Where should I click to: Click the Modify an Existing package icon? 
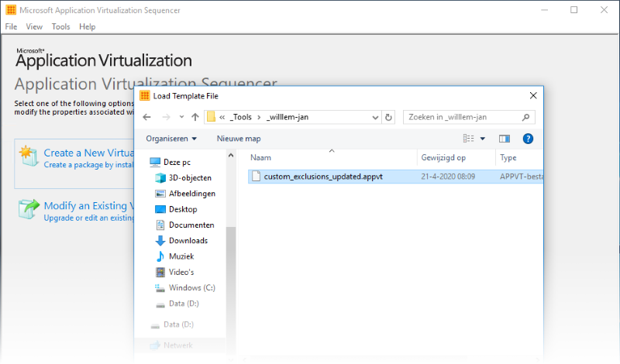click(29, 211)
